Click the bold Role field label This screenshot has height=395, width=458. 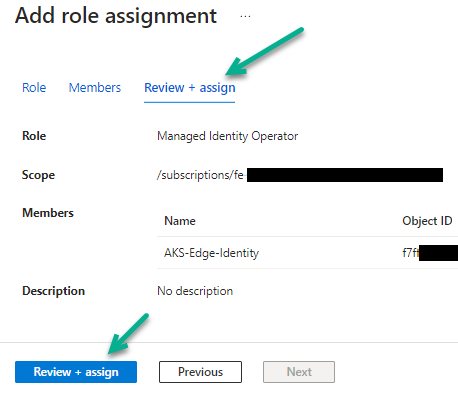click(34, 136)
